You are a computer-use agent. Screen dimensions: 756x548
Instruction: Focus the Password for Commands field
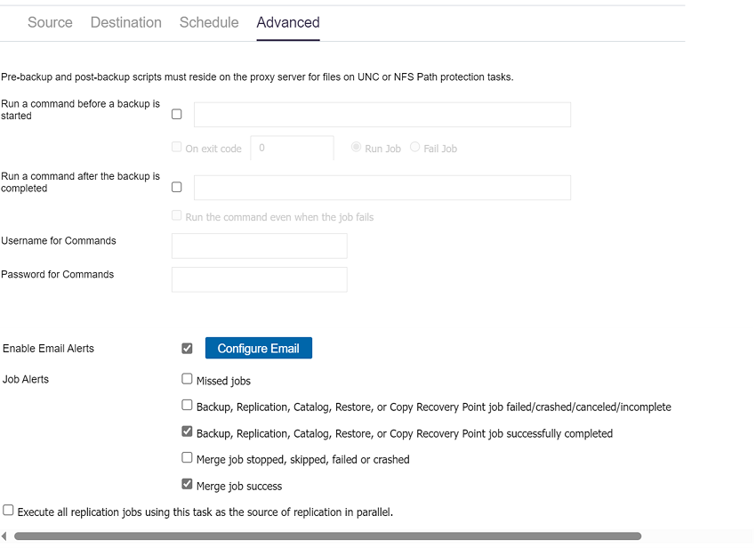(x=259, y=279)
